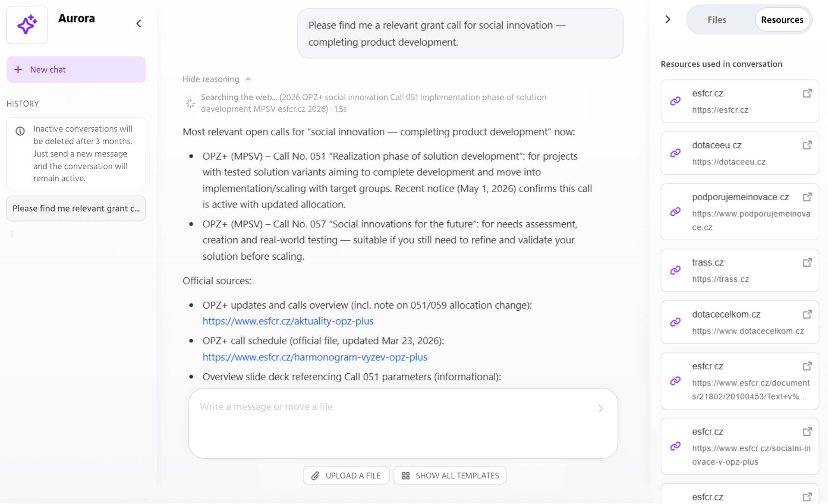
Task: Open external link icon for trass.cz
Action: [x=807, y=263]
